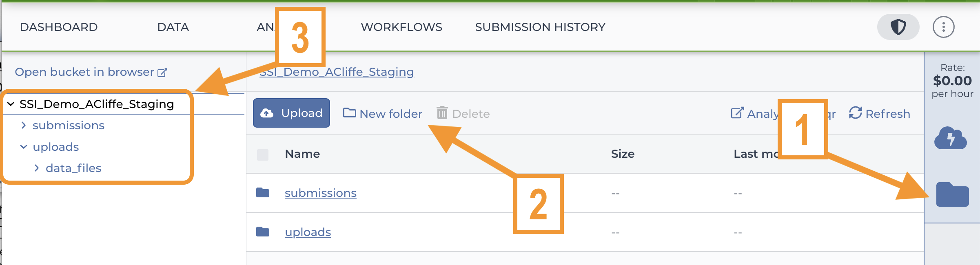Click the Delete trash icon button

coord(463,113)
